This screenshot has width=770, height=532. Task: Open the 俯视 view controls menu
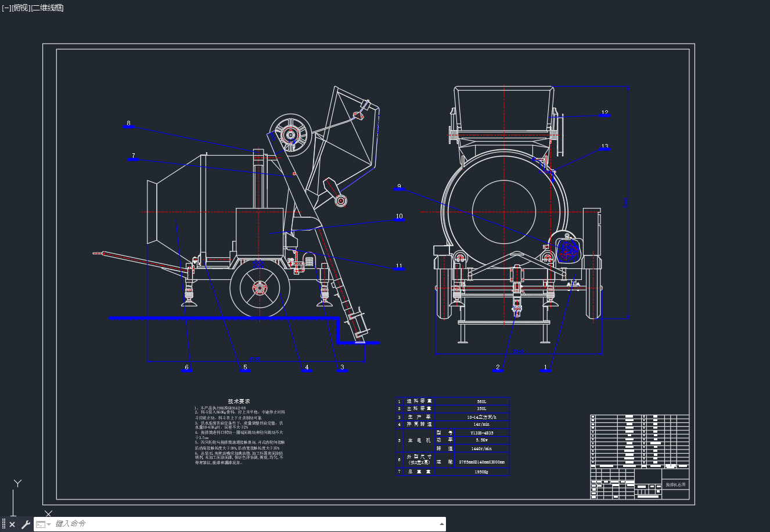(x=20, y=8)
